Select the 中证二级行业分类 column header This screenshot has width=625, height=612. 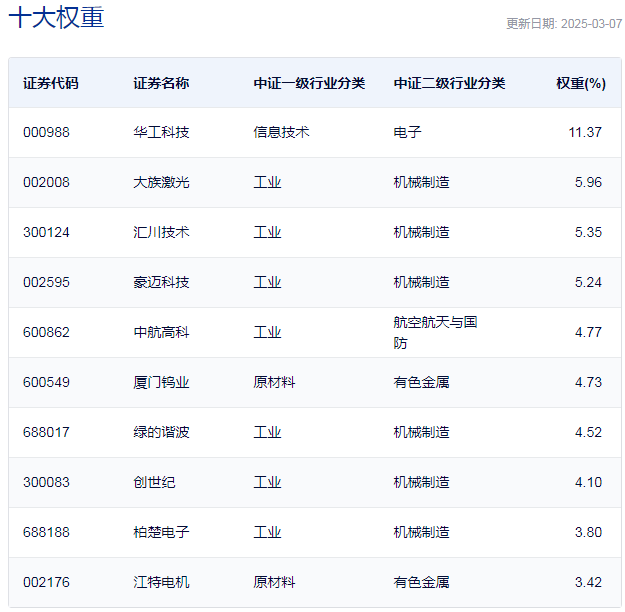(449, 83)
